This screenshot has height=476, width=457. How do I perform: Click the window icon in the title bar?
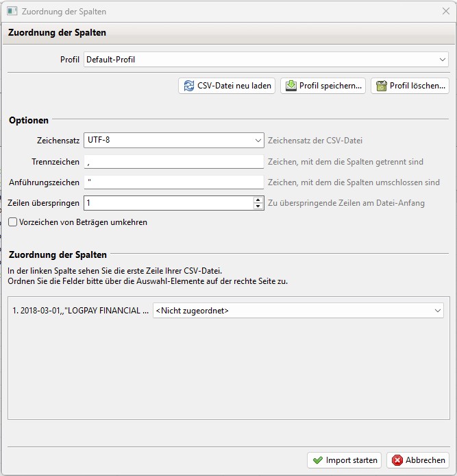pyautogui.click(x=12, y=11)
